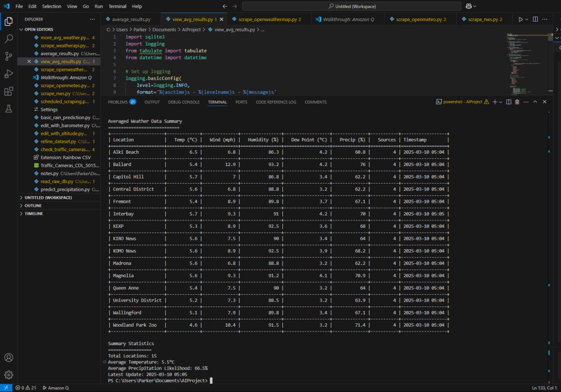
Task: Show the Problems panel tab
Action: click(x=122, y=102)
